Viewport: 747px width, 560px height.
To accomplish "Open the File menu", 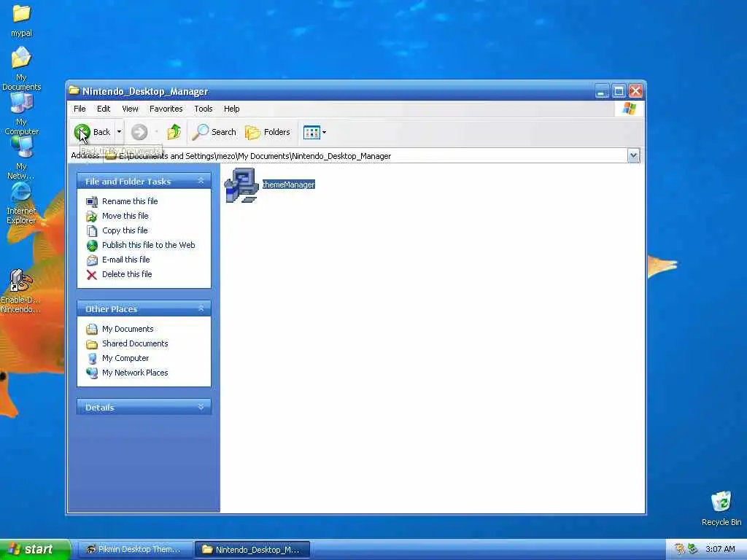I will (x=80, y=109).
